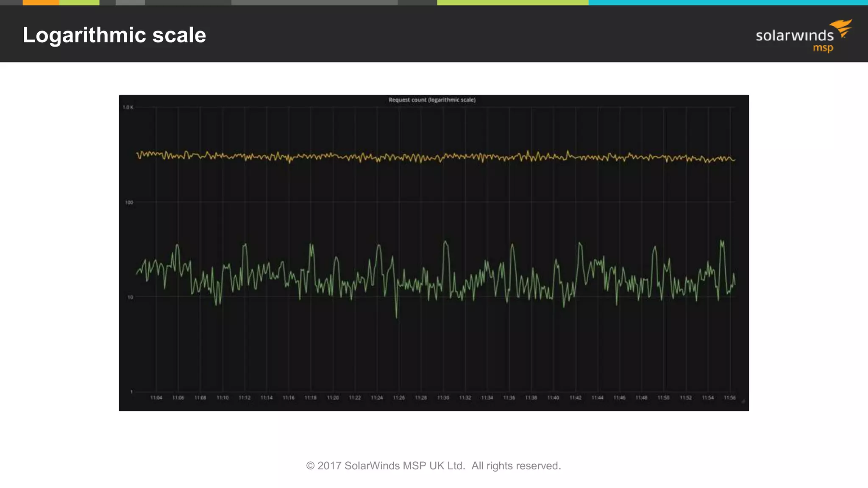
Task: Click the request count chart image
Action: click(434, 253)
